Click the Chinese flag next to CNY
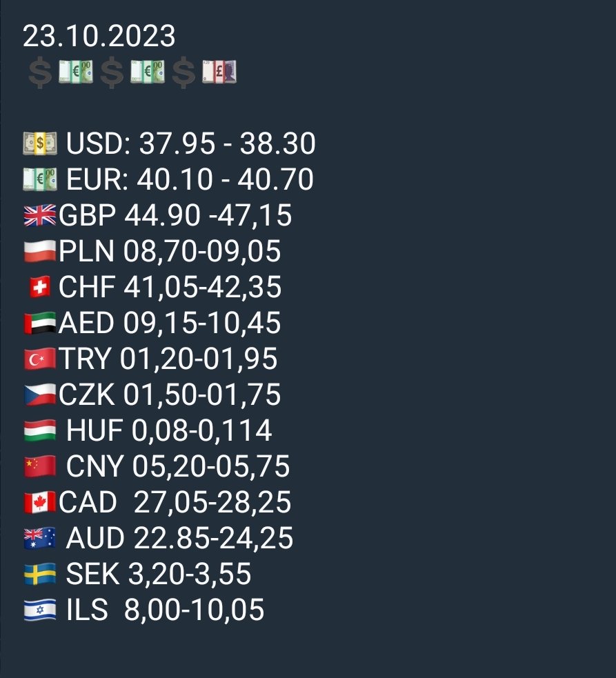The height and width of the screenshot is (678, 616). pos(40,467)
